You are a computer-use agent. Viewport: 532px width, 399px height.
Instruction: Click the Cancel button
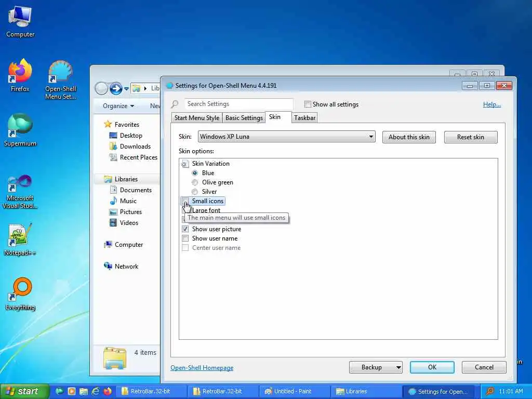(x=484, y=367)
